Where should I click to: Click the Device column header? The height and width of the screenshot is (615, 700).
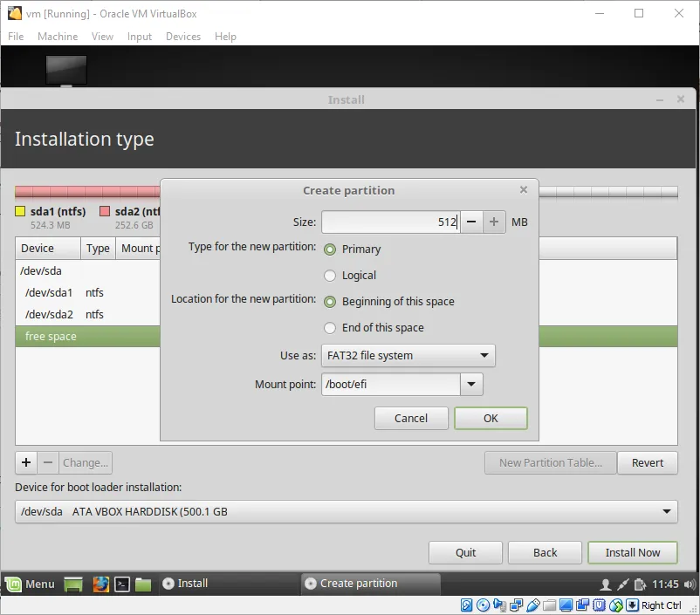click(x=48, y=248)
